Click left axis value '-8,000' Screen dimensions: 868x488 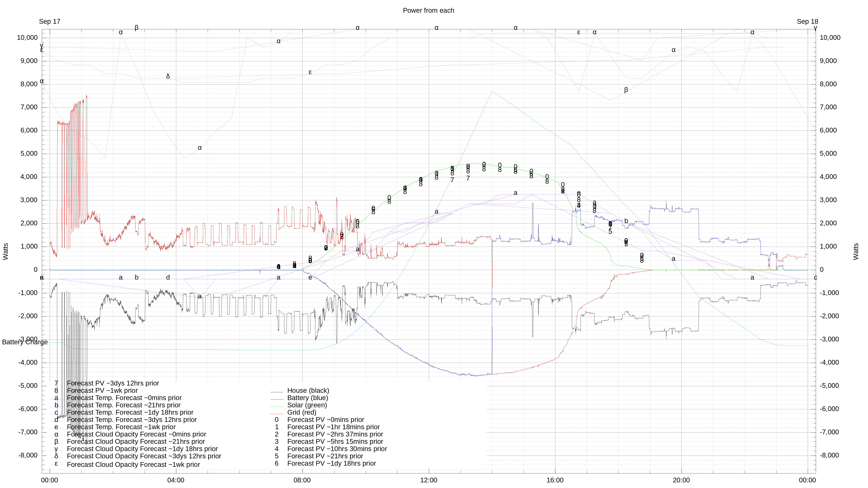coord(28,455)
